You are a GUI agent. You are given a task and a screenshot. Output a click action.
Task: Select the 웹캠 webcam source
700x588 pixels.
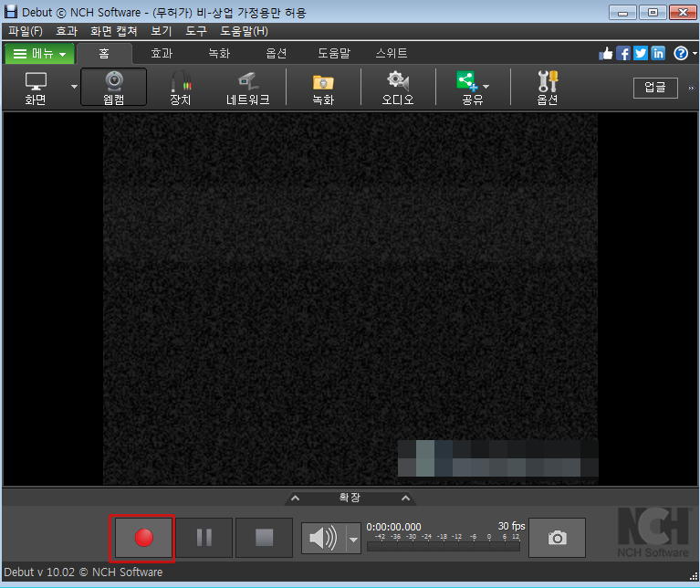point(114,88)
